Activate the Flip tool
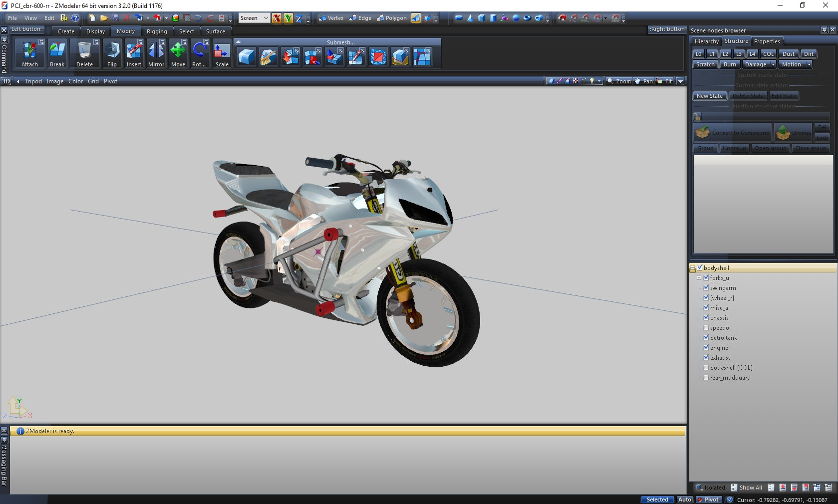The width and height of the screenshot is (838, 504). (x=112, y=51)
